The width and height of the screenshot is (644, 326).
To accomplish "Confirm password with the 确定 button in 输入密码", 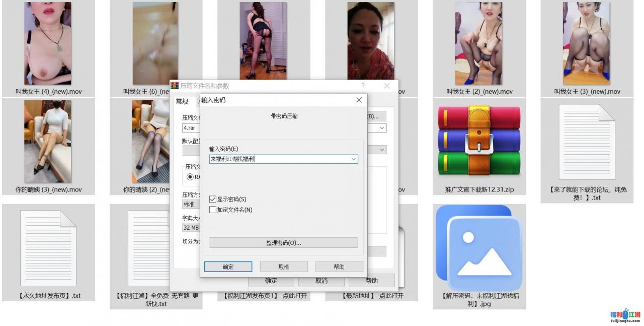I will click(228, 267).
